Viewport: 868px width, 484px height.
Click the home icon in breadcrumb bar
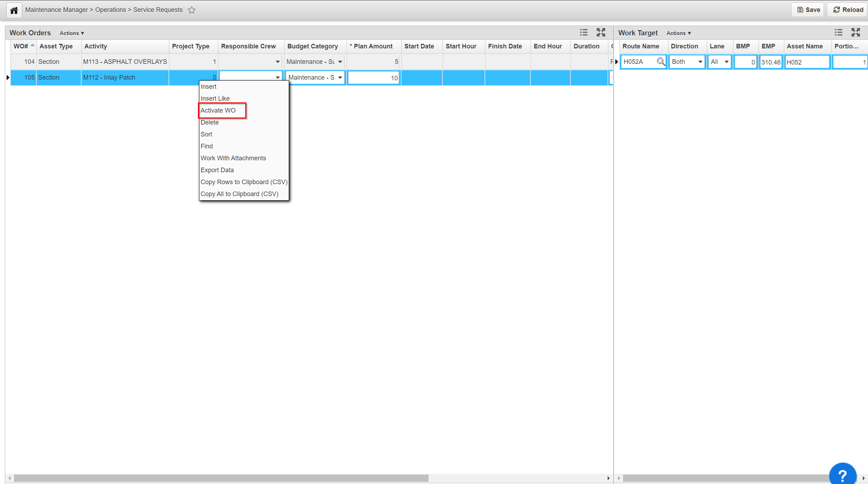pos(14,10)
